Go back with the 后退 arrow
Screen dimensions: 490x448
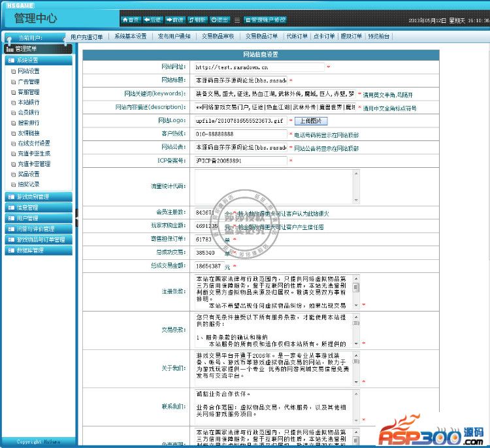(x=152, y=20)
